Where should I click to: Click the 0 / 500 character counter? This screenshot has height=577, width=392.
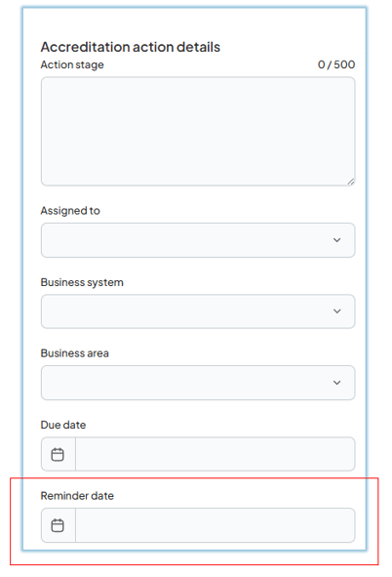[336, 64]
